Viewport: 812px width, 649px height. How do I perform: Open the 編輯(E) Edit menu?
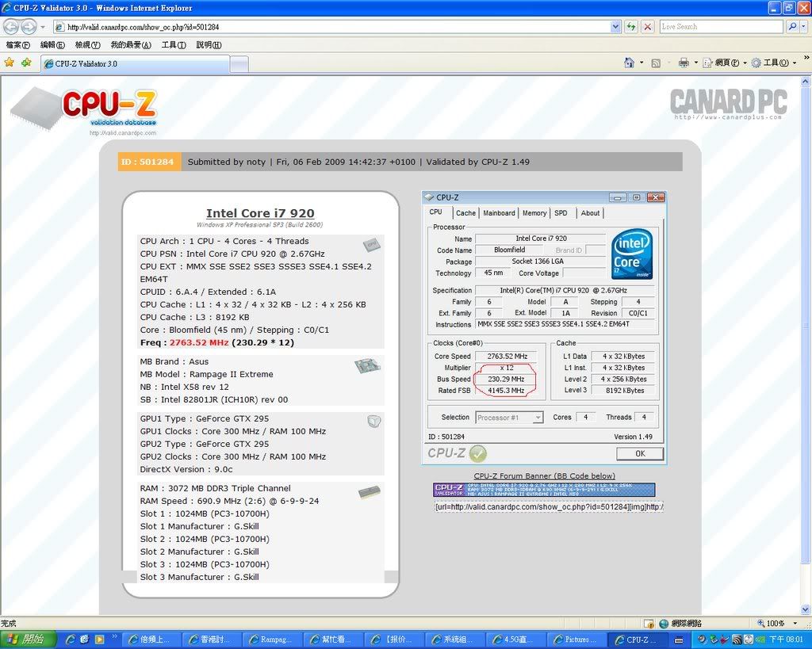click(52, 45)
